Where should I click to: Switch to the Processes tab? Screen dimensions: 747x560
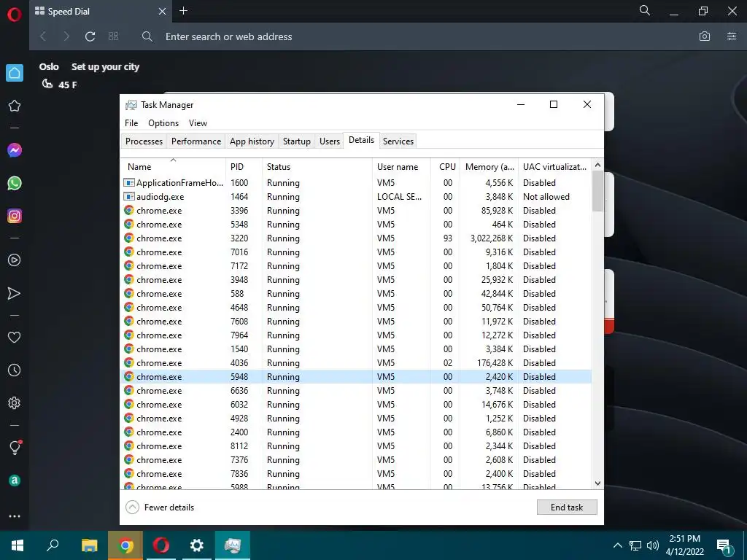click(144, 141)
